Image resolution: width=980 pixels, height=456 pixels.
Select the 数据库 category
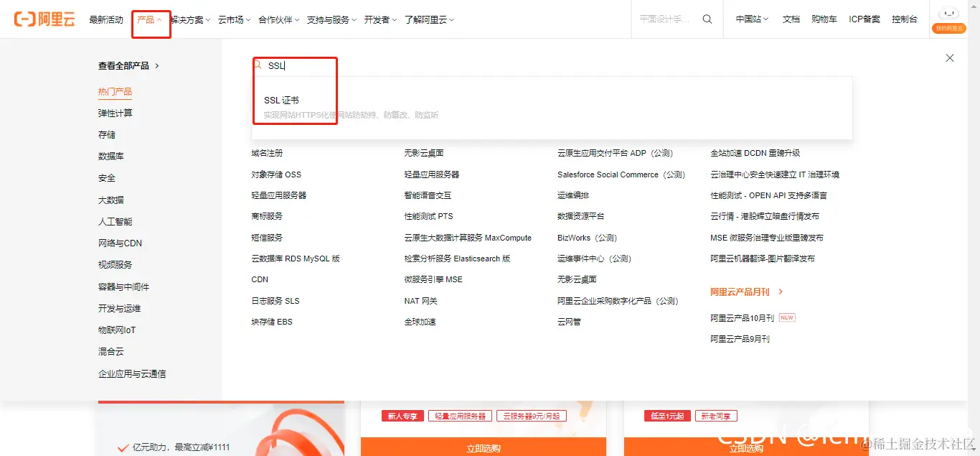coord(111,157)
